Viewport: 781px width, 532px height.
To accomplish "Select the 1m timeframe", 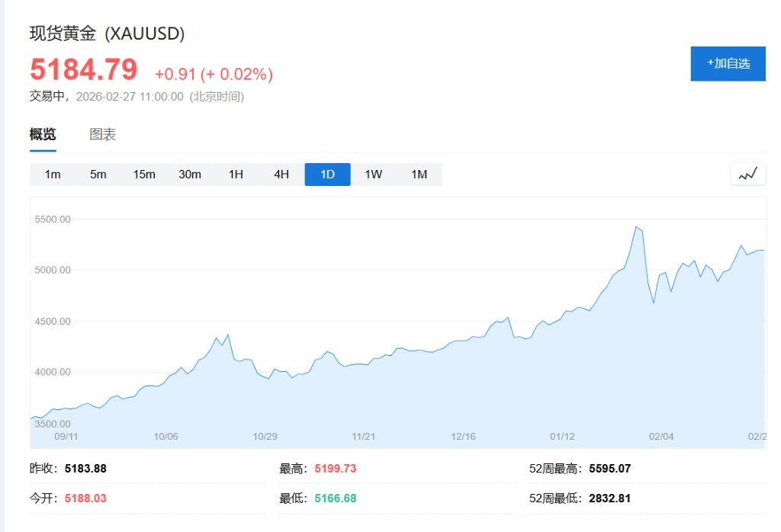I will [x=53, y=175].
